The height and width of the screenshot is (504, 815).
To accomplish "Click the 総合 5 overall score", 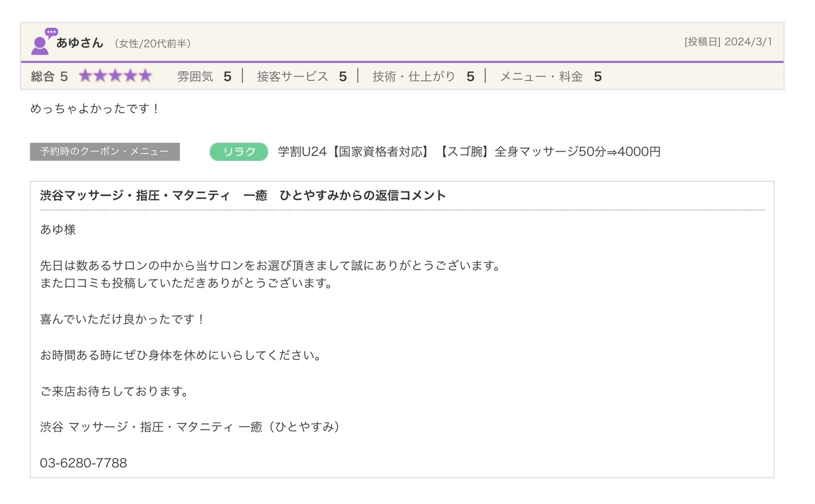I will (x=49, y=76).
